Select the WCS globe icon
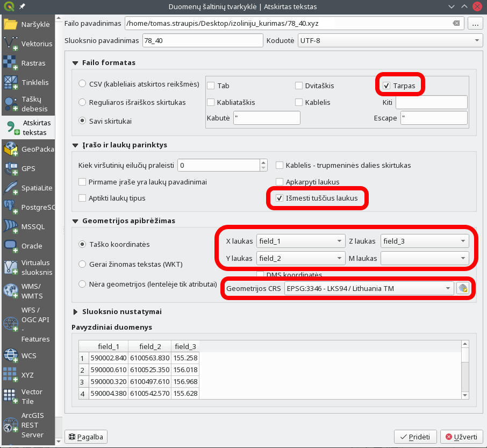 (11, 355)
